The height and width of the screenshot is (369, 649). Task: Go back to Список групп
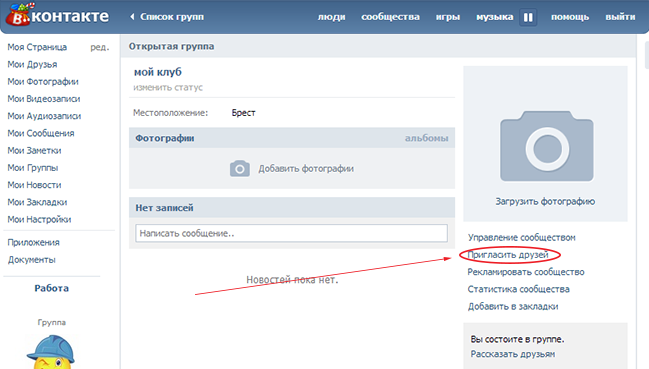172,17
